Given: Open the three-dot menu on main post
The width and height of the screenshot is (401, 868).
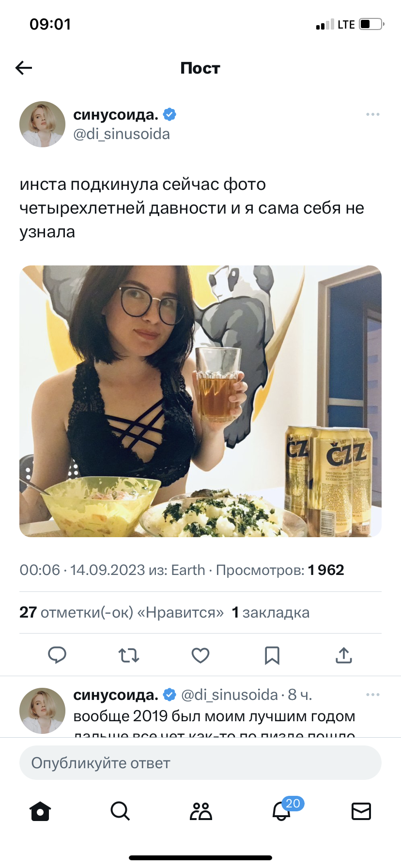Looking at the screenshot, I should (373, 114).
